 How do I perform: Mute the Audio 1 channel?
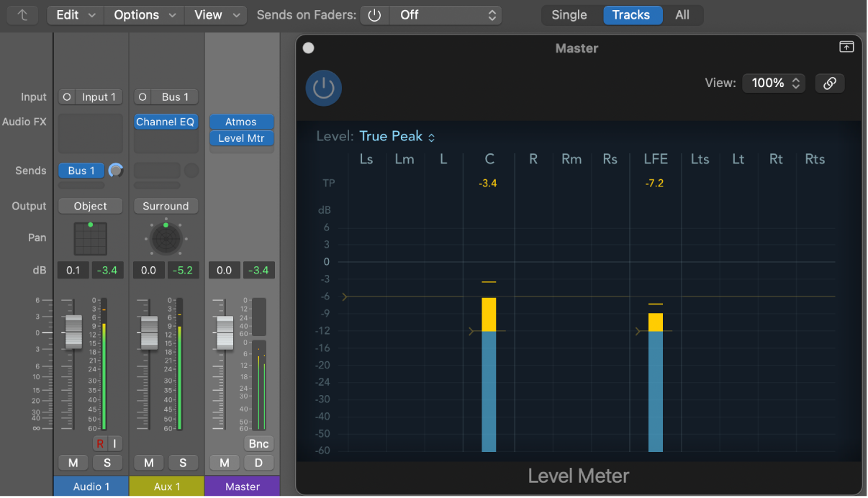(x=73, y=463)
